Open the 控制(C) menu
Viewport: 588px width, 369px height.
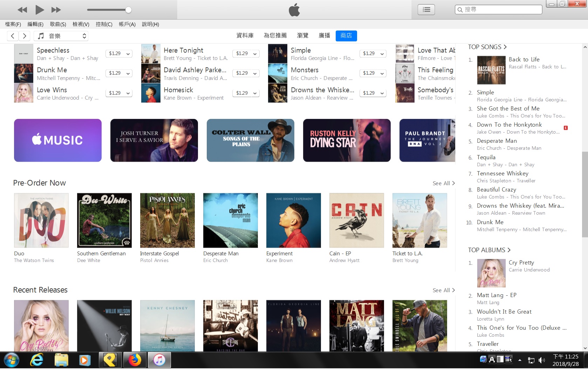coord(104,24)
